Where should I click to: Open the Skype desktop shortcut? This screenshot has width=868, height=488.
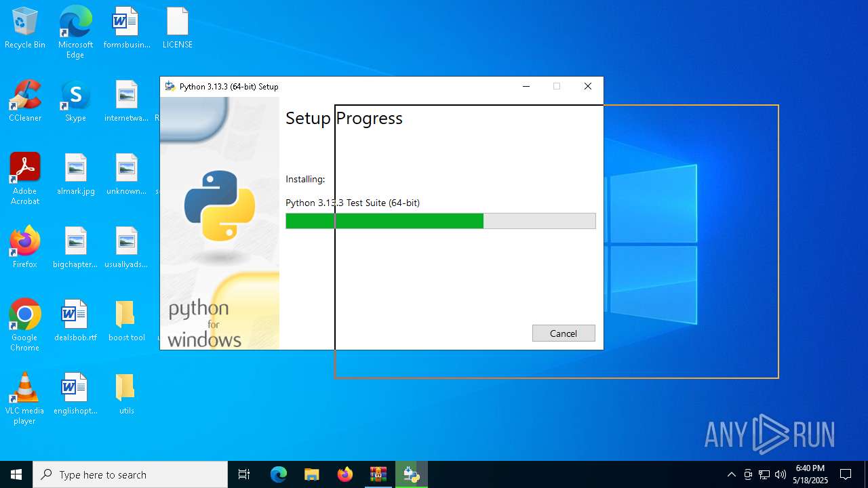(x=75, y=102)
